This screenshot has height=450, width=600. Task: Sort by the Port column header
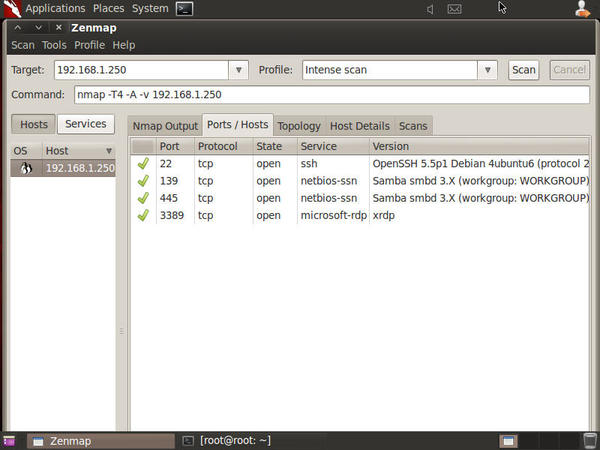pos(175,146)
